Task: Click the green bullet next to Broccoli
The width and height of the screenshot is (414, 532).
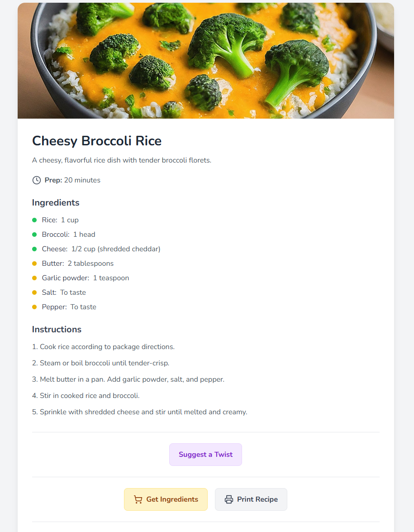Action: [34, 235]
